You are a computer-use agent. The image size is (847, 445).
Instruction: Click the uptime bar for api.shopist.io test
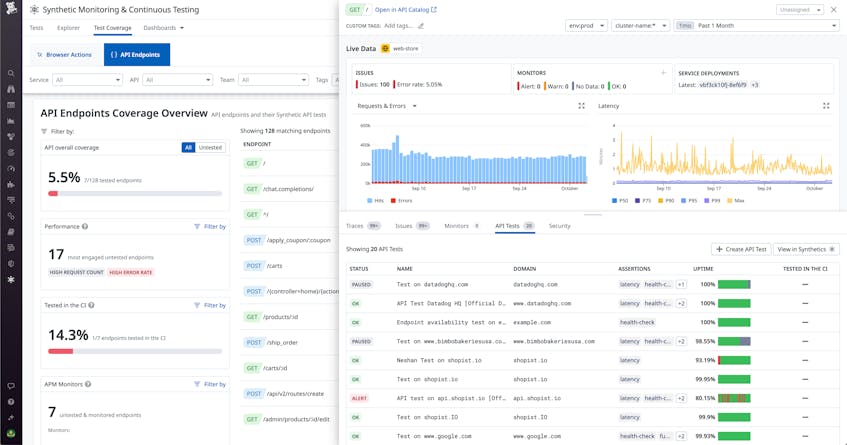tap(734, 398)
